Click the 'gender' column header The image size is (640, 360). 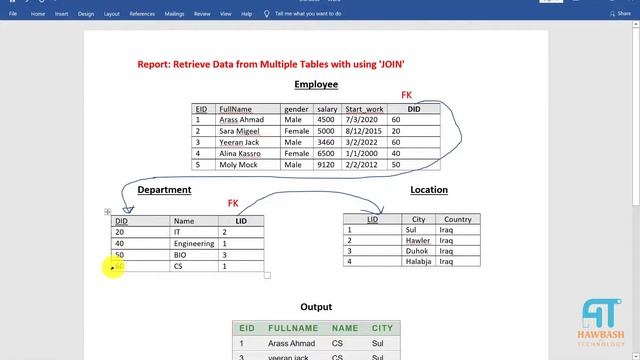(296, 109)
